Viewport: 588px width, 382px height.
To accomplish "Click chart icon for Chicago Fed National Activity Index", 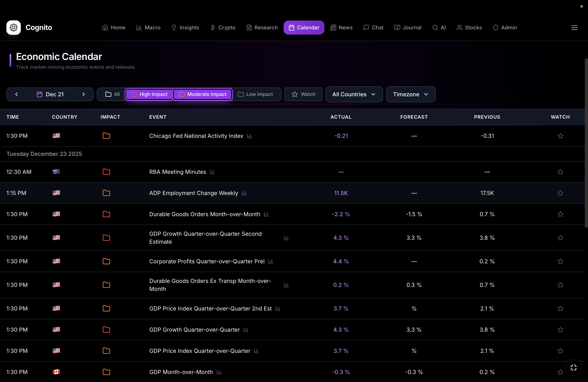I will tap(250, 136).
